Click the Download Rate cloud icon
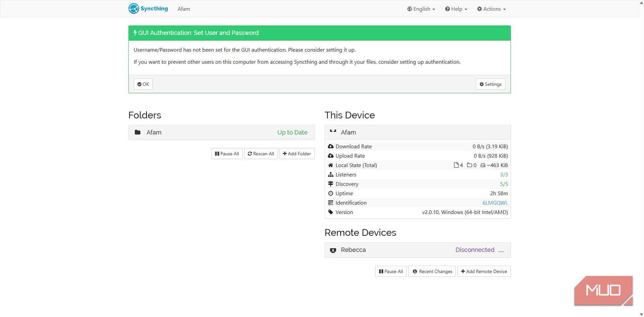644x317 pixels. pos(331,146)
